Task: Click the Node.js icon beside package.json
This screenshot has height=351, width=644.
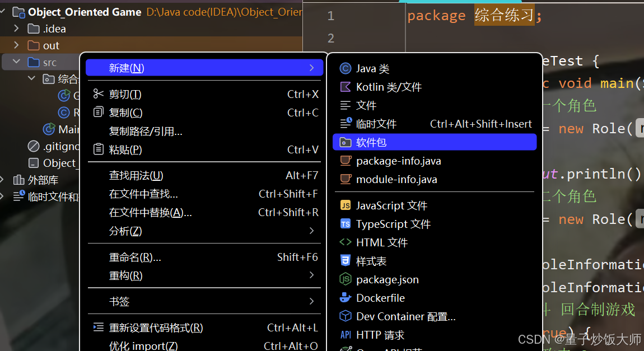Action: 346,279
